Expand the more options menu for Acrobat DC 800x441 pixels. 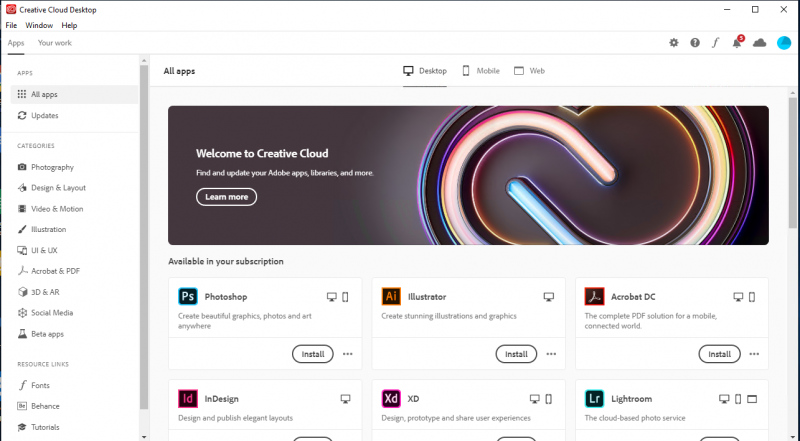[754, 354]
